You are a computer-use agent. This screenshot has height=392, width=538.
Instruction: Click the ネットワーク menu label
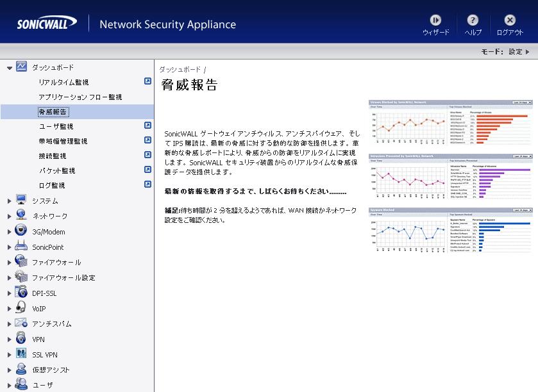[50, 216]
